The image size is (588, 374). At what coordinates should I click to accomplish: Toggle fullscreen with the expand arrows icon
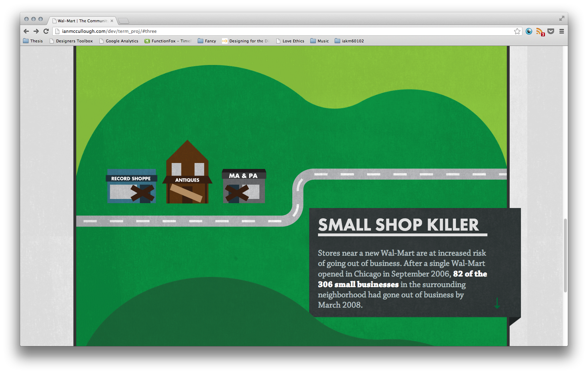(562, 18)
